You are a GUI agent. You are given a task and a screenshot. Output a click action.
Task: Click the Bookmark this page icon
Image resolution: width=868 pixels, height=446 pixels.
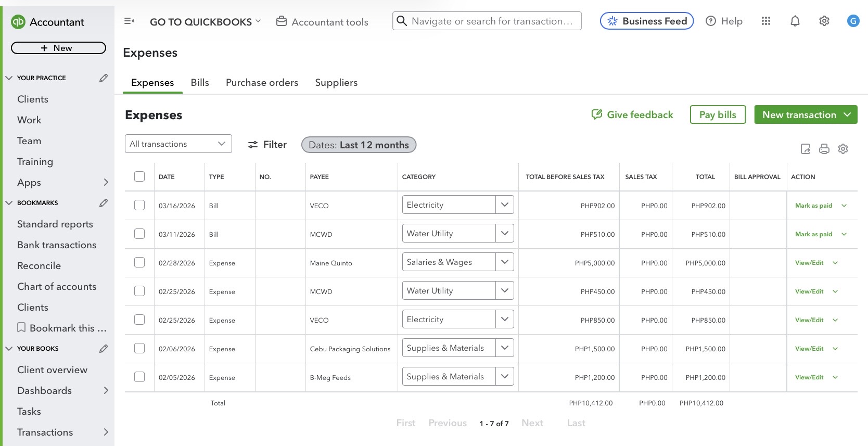point(21,328)
